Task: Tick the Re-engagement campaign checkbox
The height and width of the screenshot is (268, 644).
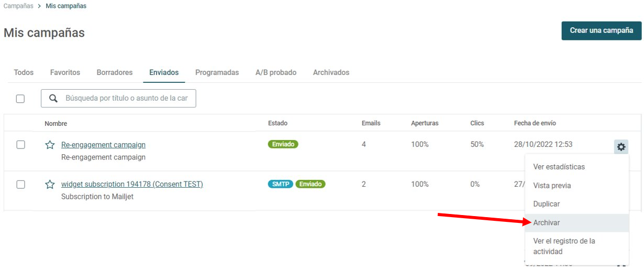Action: point(20,145)
